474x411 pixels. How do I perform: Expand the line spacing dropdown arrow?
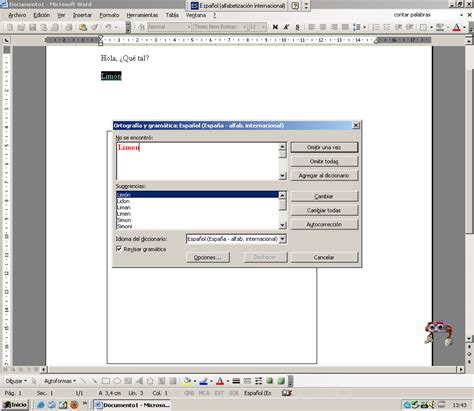point(365,27)
